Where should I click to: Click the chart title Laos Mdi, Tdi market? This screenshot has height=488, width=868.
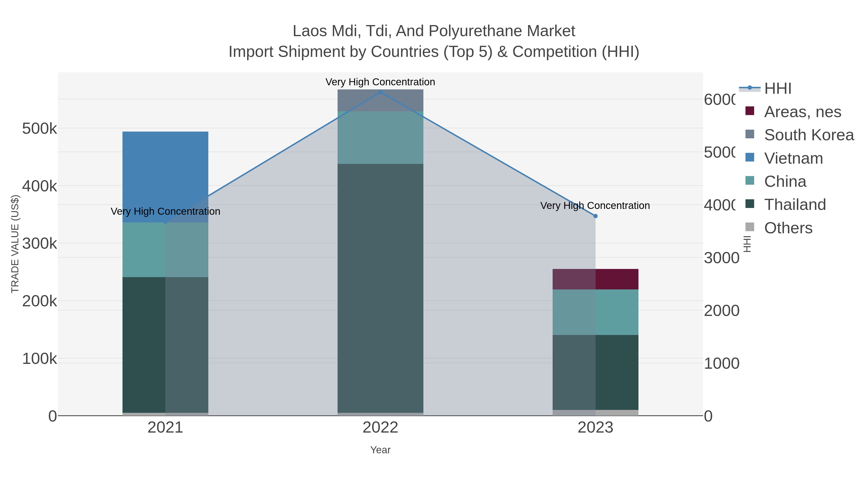pos(434,31)
